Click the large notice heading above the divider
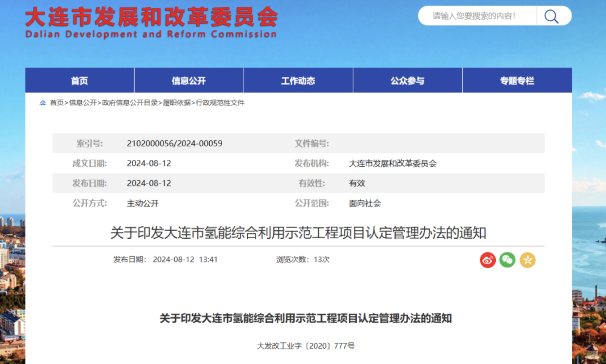This screenshot has height=364, width=606. [298, 233]
